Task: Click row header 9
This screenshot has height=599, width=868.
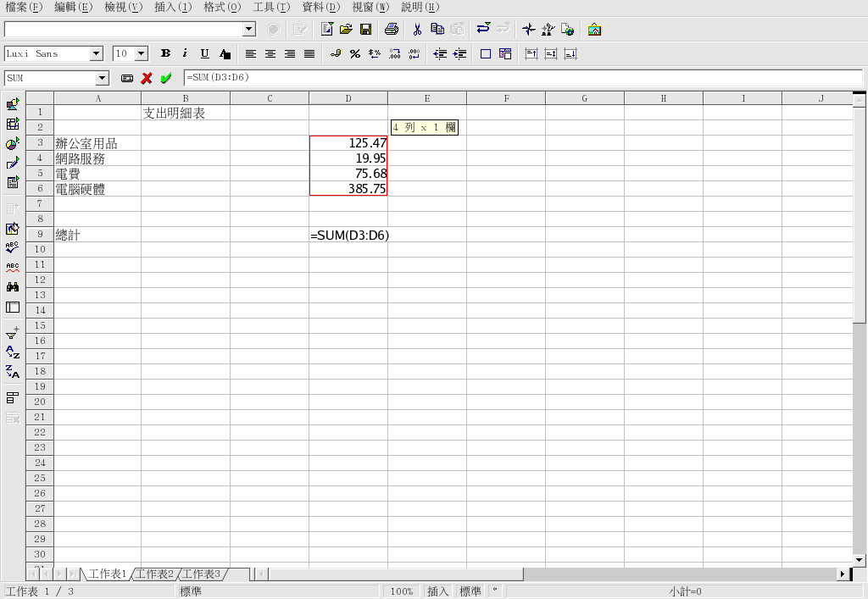Action: pyautogui.click(x=39, y=235)
